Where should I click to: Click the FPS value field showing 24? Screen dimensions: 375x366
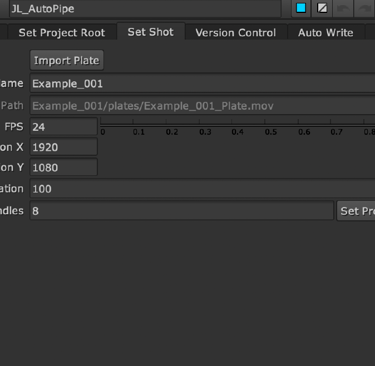point(64,127)
